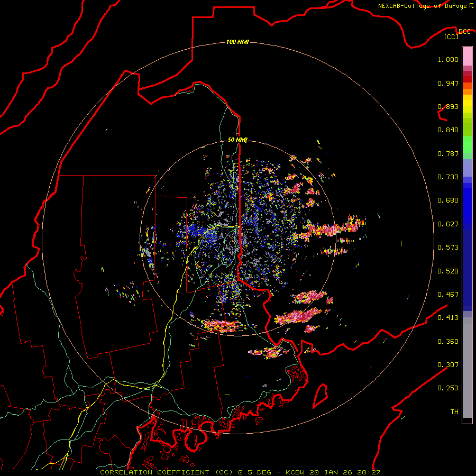The width and height of the screenshot is (476, 476).
Task: Click the 1.000 legend value
Action: pyautogui.click(x=448, y=59)
